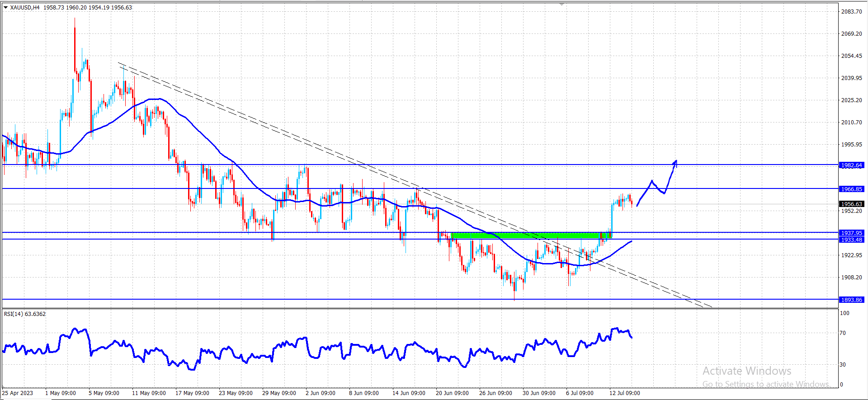Click the blue arrowhead of projected path
The image size is (868, 400).
(675, 163)
